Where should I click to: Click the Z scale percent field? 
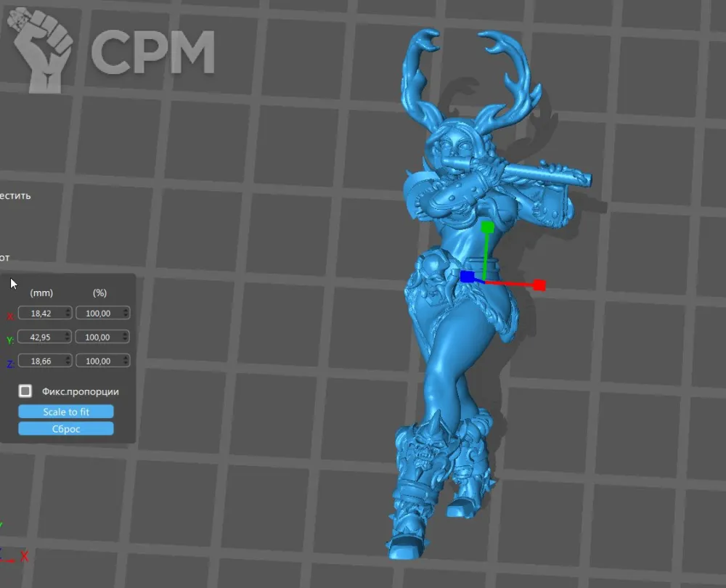pos(98,361)
